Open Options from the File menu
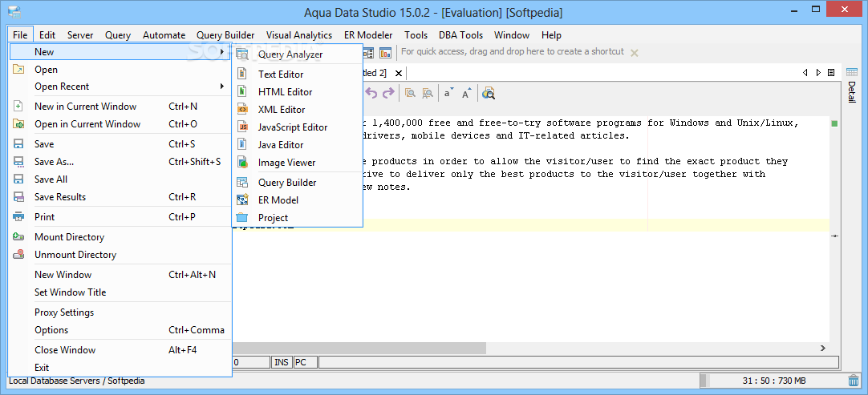The image size is (868, 395). (x=120, y=330)
